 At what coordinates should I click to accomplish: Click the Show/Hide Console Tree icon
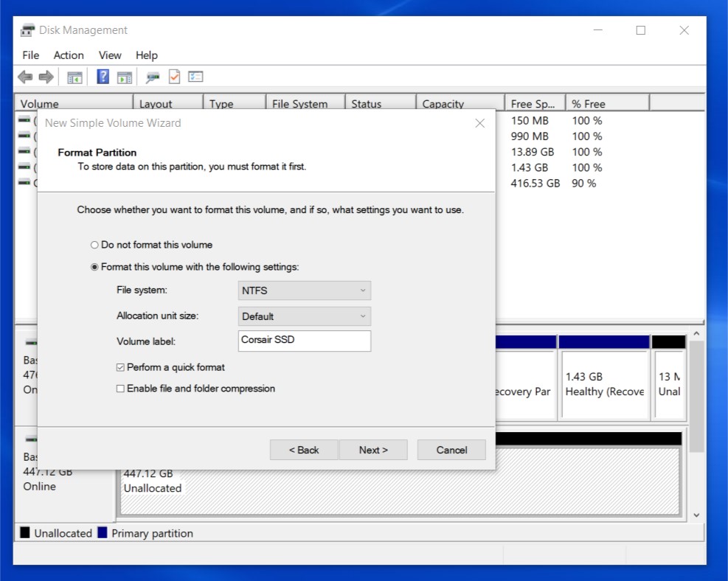[x=74, y=77]
